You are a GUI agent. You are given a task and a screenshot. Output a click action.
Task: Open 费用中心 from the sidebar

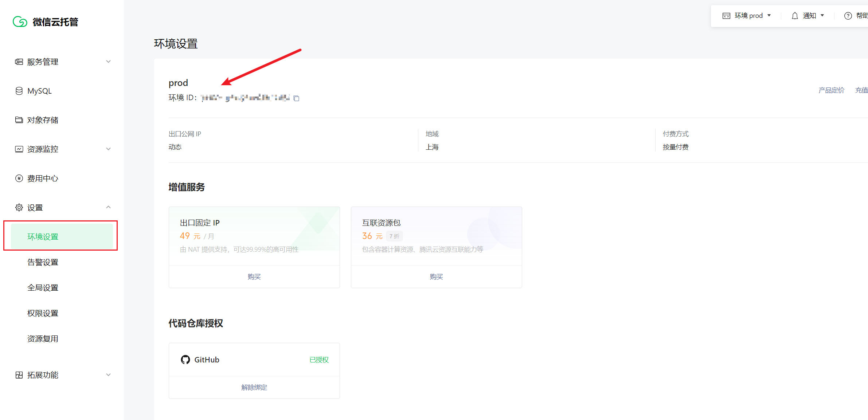coord(43,178)
